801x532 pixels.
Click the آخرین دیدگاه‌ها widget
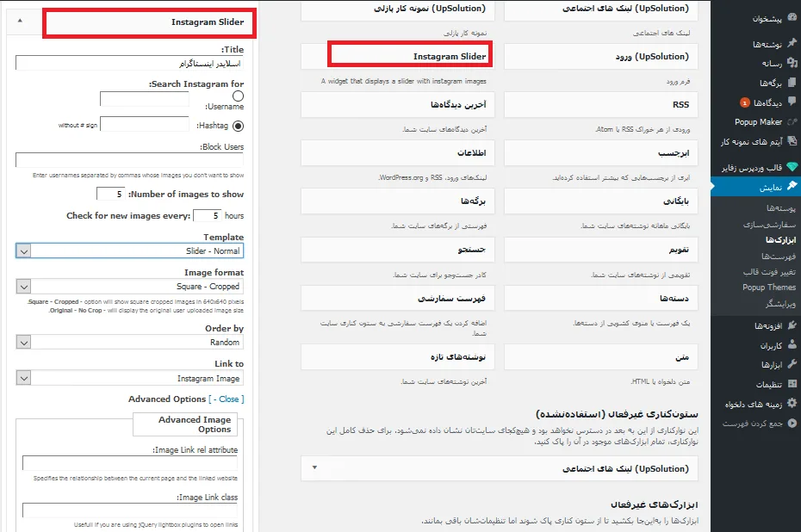(398, 105)
